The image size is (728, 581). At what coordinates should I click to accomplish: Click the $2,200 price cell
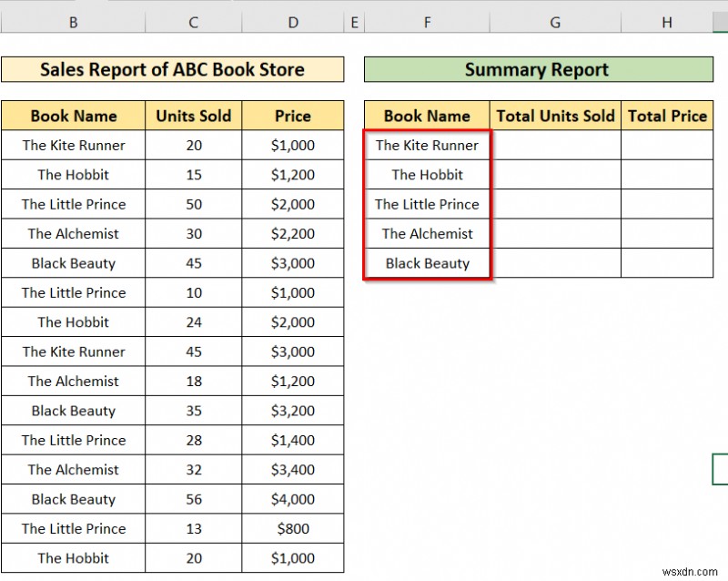tap(292, 233)
